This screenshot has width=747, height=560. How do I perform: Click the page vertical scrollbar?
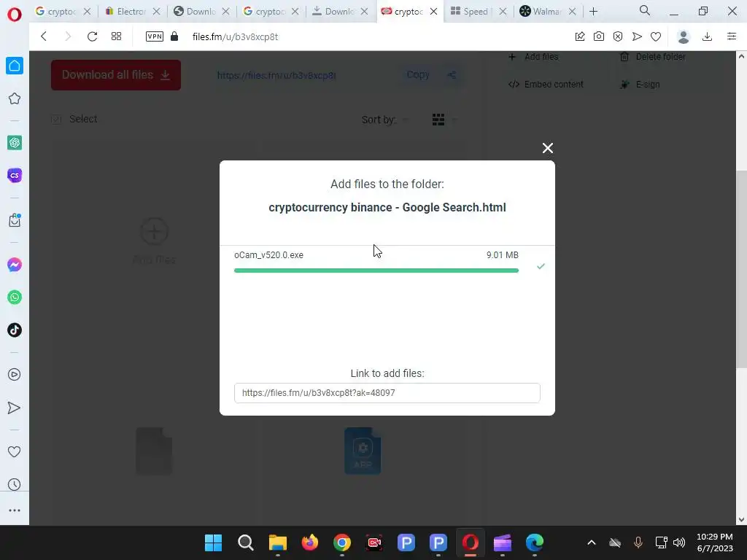741,269
